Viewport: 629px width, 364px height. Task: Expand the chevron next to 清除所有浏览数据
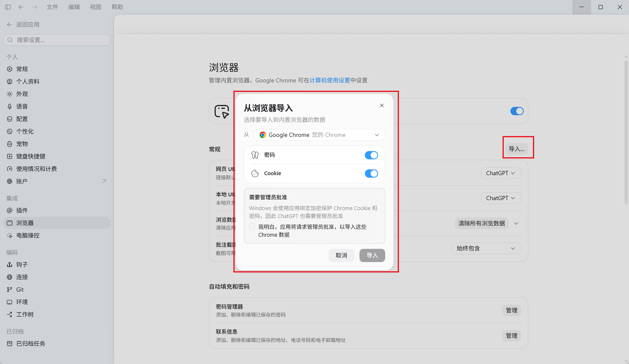(516, 223)
